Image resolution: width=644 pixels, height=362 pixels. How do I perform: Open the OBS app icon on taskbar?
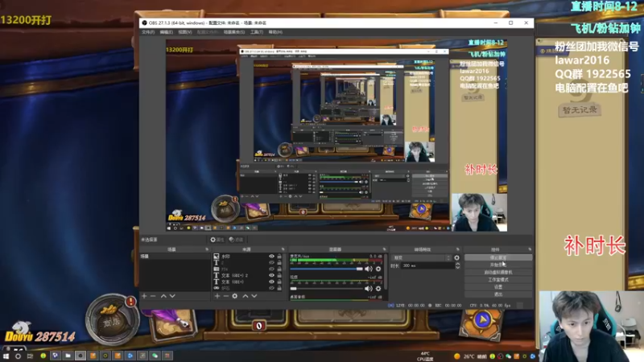[x=80, y=356]
